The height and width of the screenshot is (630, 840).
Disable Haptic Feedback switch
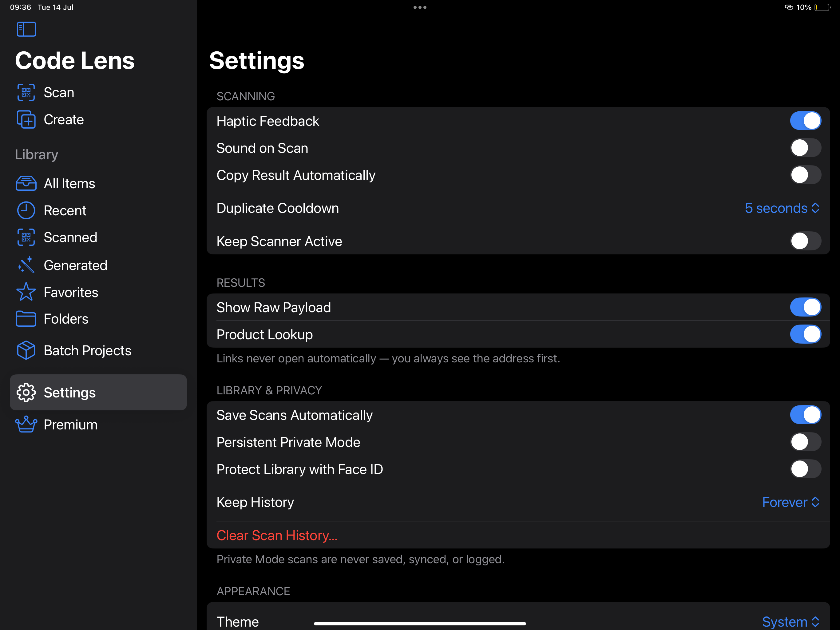(806, 121)
